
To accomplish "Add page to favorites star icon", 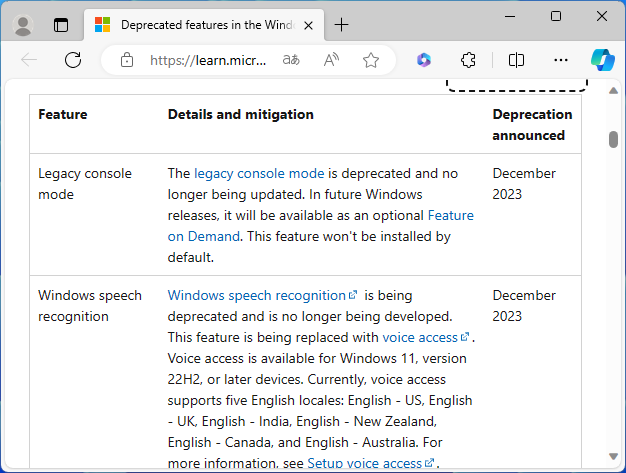I will pos(371,60).
